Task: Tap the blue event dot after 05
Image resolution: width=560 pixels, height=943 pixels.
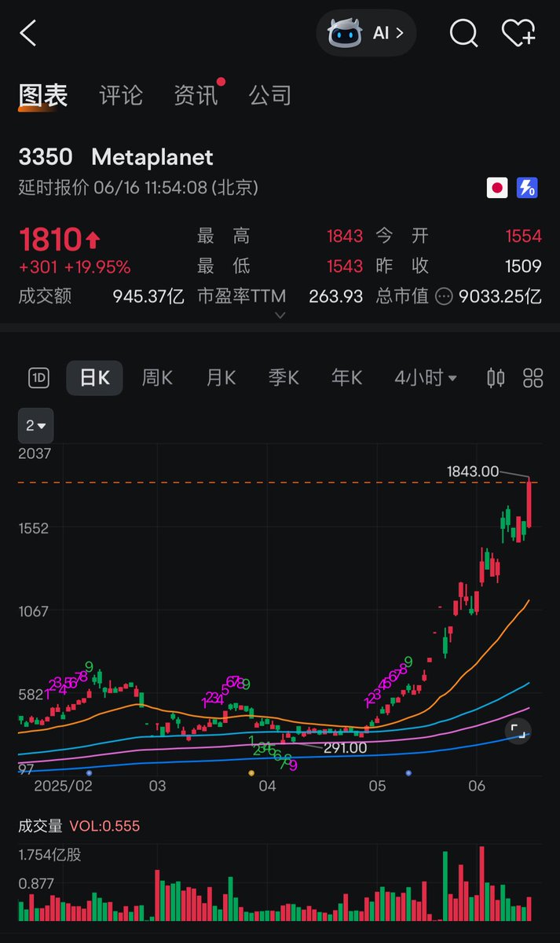Action: [408, 773]
